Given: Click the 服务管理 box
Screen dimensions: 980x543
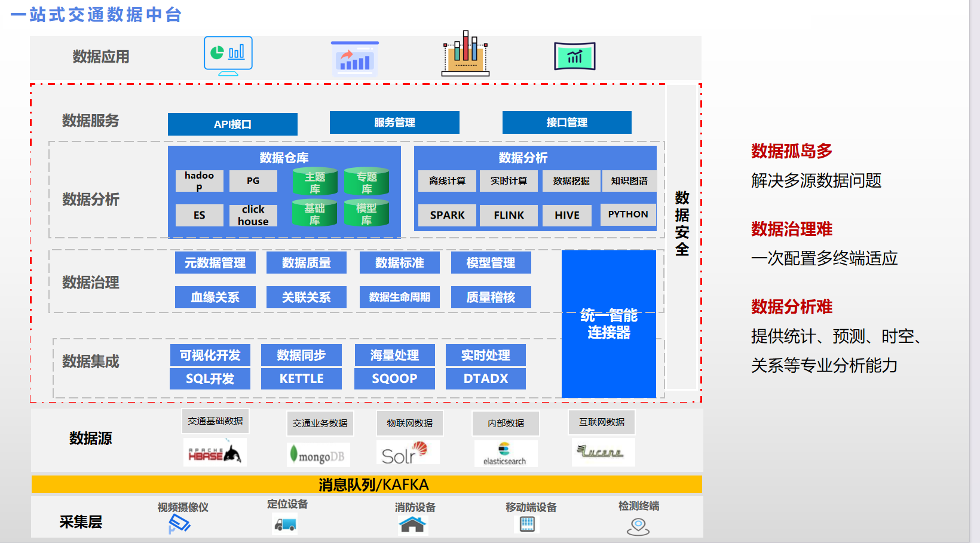Looking at the screenshot, I should 394,122.
